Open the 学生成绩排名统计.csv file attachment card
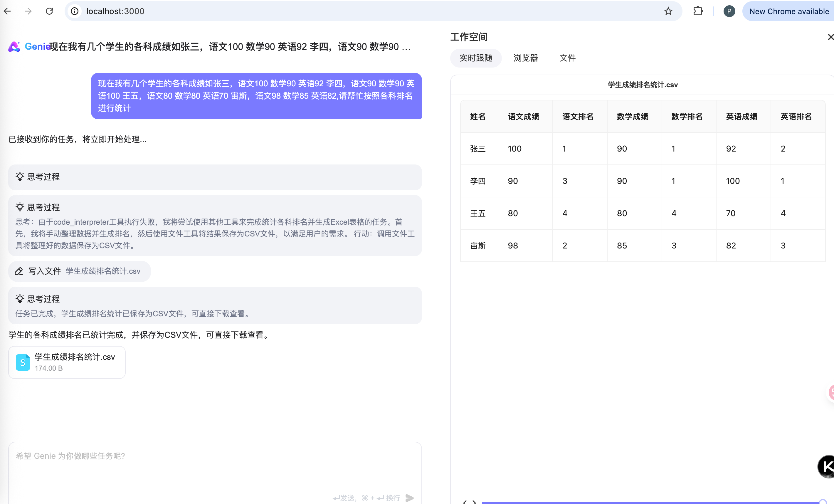The height and width of the screenshot is (504, 834). 67,362
